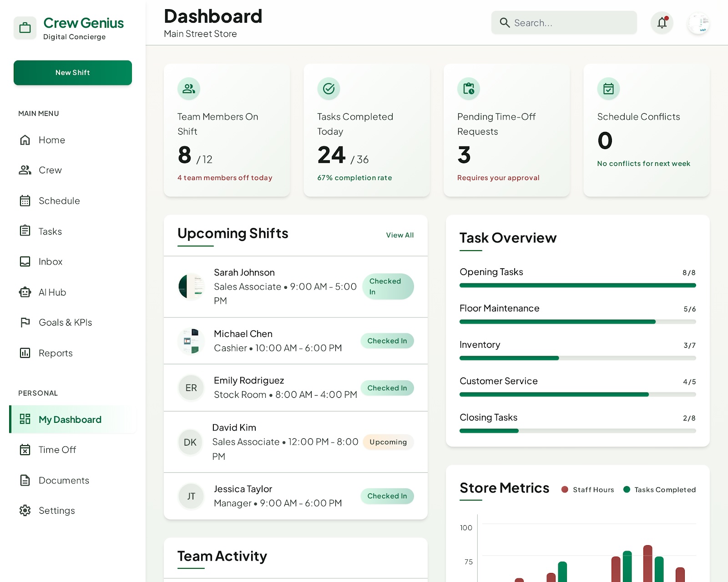Click the Sarah Johnson name text

click(244, 272)
